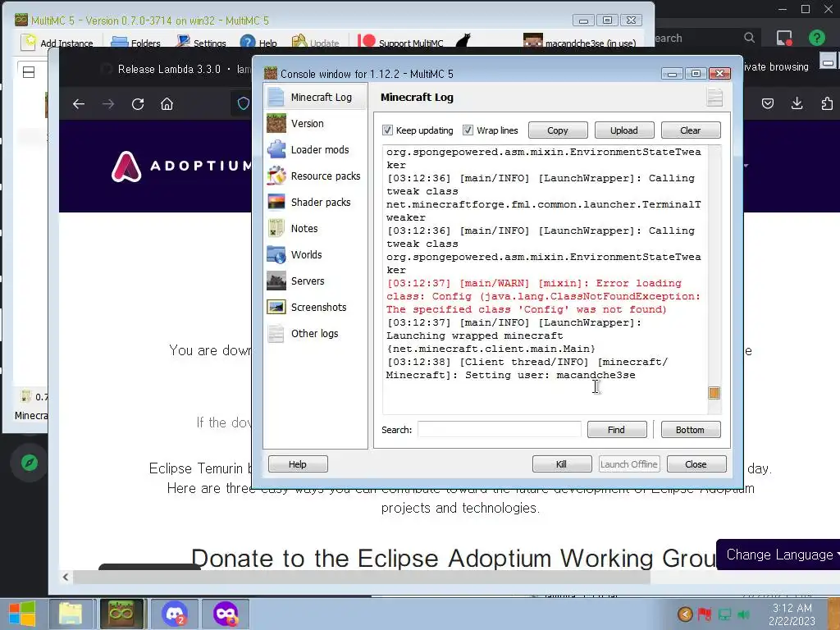Copy the Minecraft log contents
This screenshot has width=840, height=630.
pyautogui.click(x=558, y=130)
